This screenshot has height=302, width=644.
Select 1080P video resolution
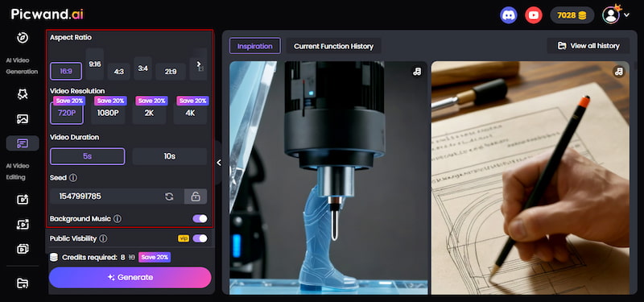click(x=108, y=113)
